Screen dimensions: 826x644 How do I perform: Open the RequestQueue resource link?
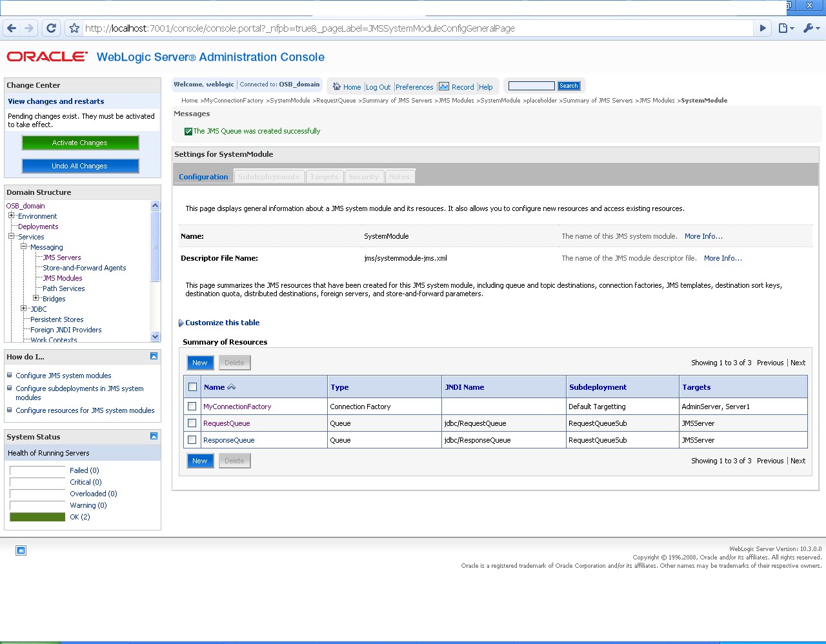tap(227, 423)
